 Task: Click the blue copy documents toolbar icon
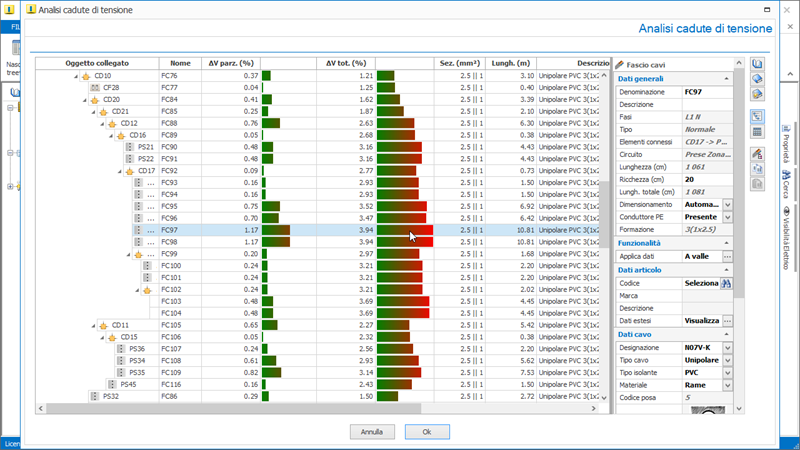click(757, 169)
